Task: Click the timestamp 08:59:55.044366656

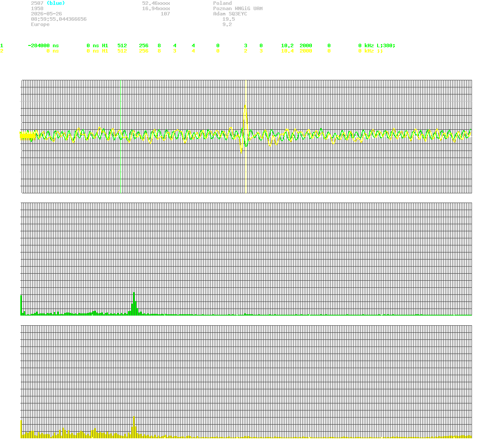Action: coord(59,19)
